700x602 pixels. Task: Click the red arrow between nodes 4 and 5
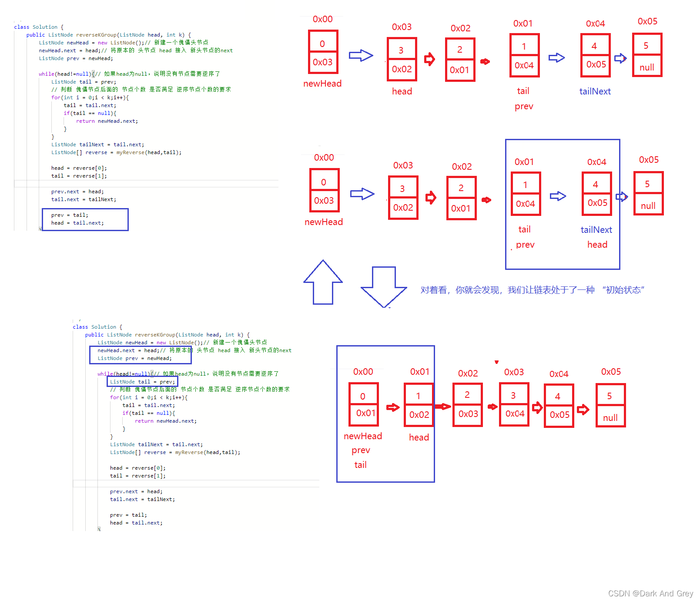coord(583,409)
